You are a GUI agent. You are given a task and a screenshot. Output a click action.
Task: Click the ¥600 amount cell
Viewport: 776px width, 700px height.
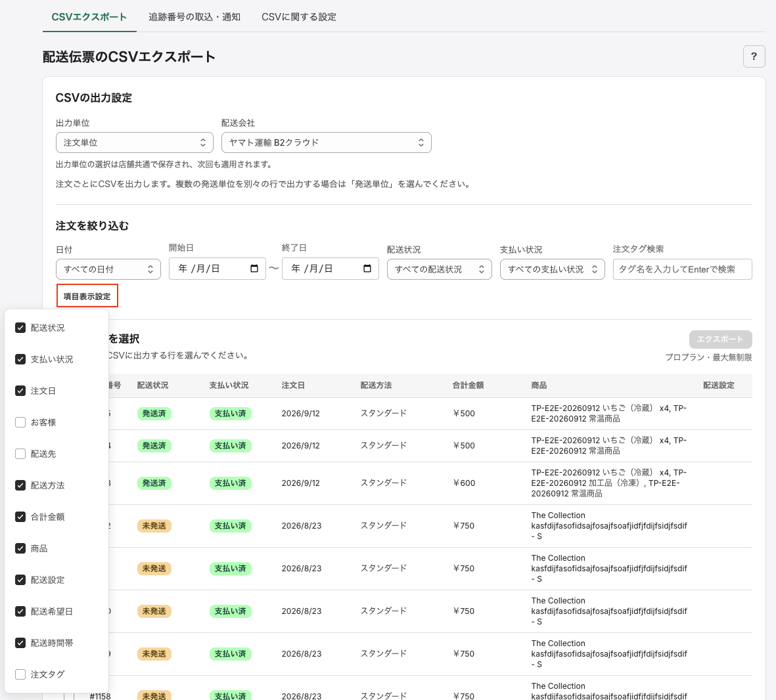[464, 483]
